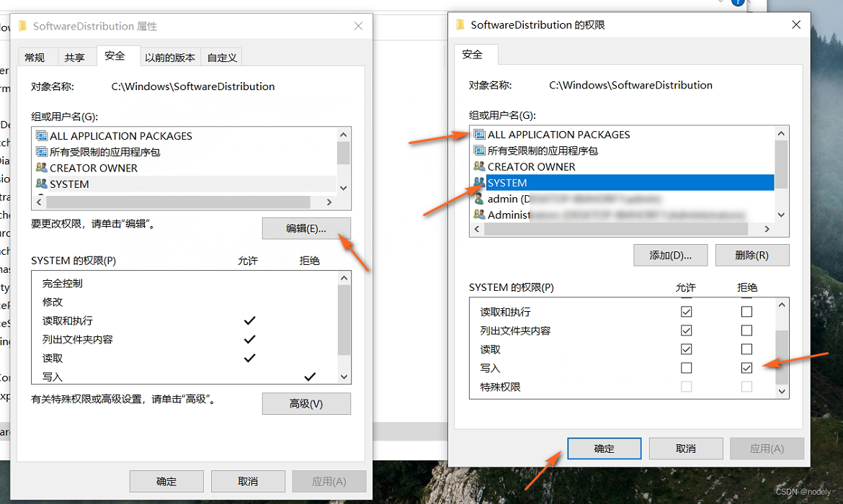The height and width of the screenshot is (504, 843).
Task: Click up arrow of permissions list scrollbar in permissions dialog
Action: [x=782, y=305]
